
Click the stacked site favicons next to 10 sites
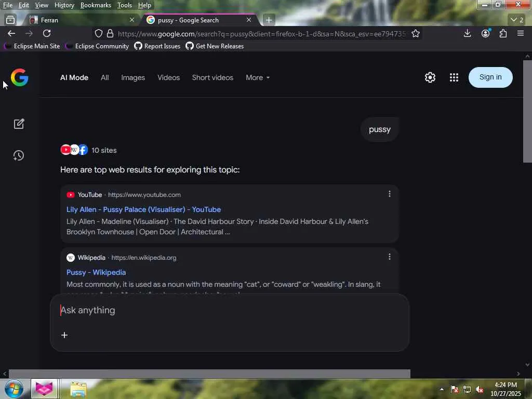click(74, 150)
